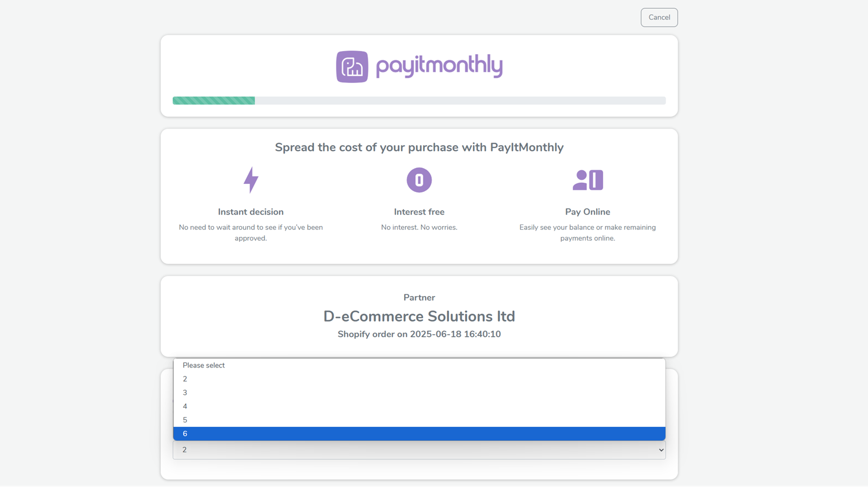Screen dimensions: 868x488
Task: Click the green striped progress bar
Action: [214, 100]
